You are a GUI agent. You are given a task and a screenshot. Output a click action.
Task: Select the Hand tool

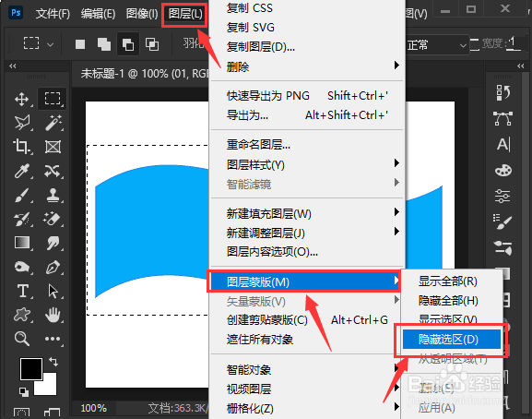(x=53, y=315)
